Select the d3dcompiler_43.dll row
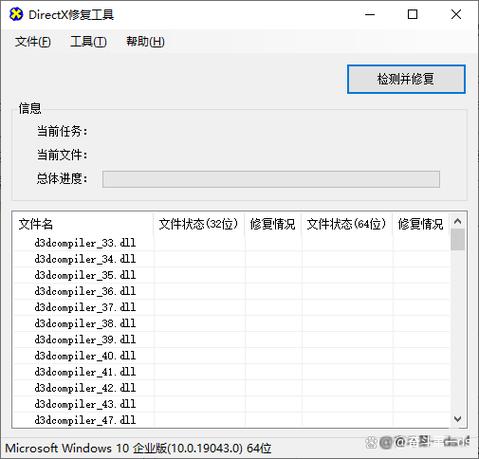This screenshot has height=459, width=479. [232, 404]
